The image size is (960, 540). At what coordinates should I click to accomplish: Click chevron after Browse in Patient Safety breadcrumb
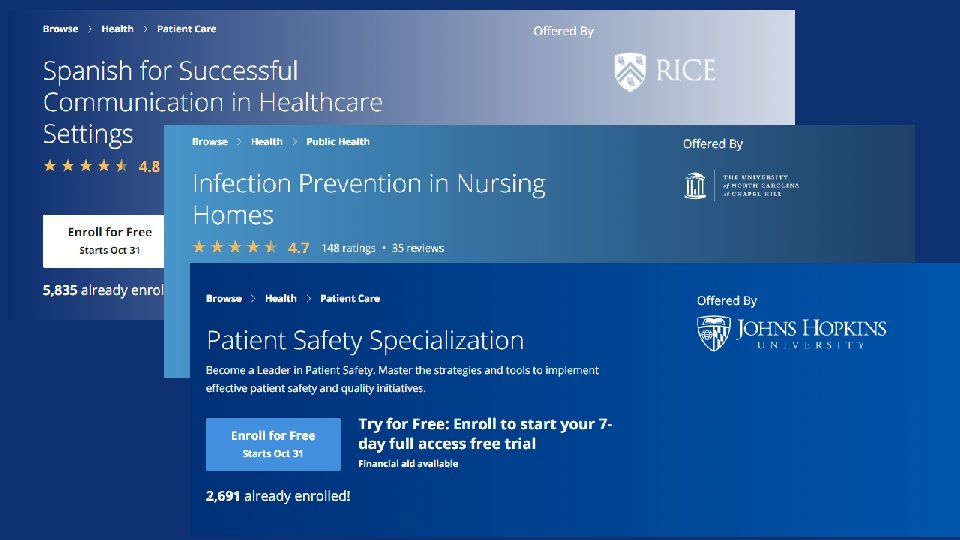coord(254,298)
